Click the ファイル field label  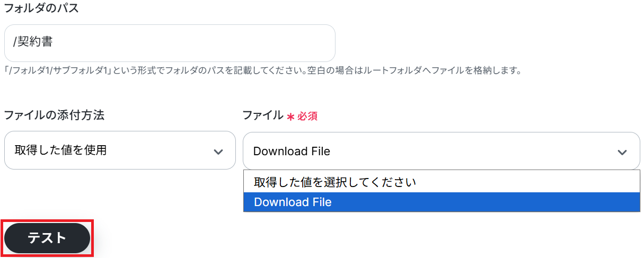click(x=262, y=115)
